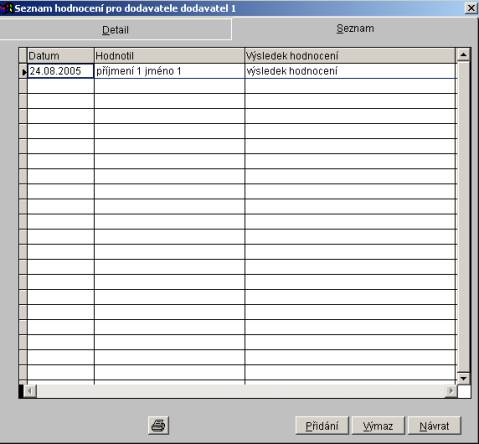Click the Návrat button

click(x=434, y=425)
